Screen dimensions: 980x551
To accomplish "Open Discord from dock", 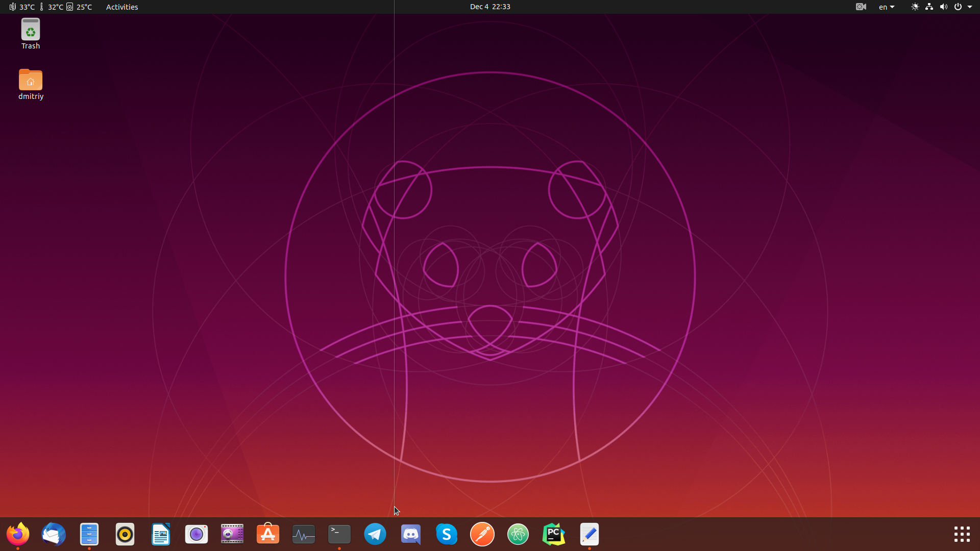I will [x=411, y=534].
